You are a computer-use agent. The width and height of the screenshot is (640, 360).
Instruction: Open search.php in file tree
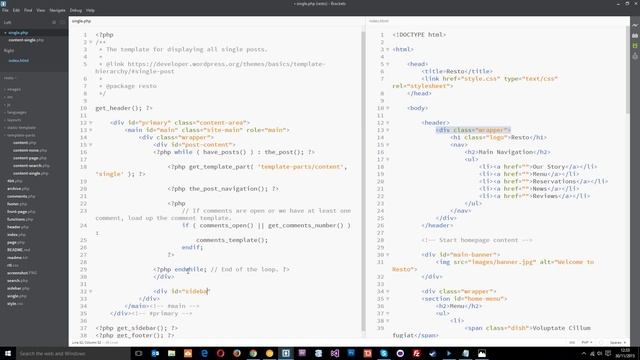point(17,281)
